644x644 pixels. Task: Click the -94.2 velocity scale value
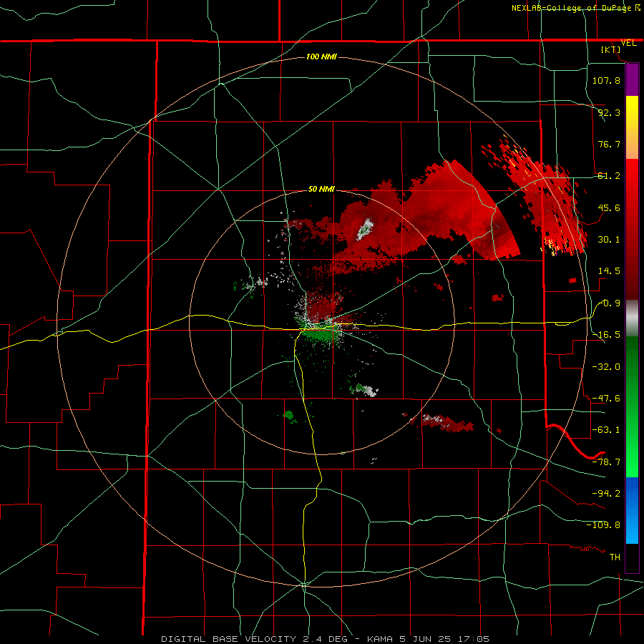pyautogui.click(x=606, y=493)
